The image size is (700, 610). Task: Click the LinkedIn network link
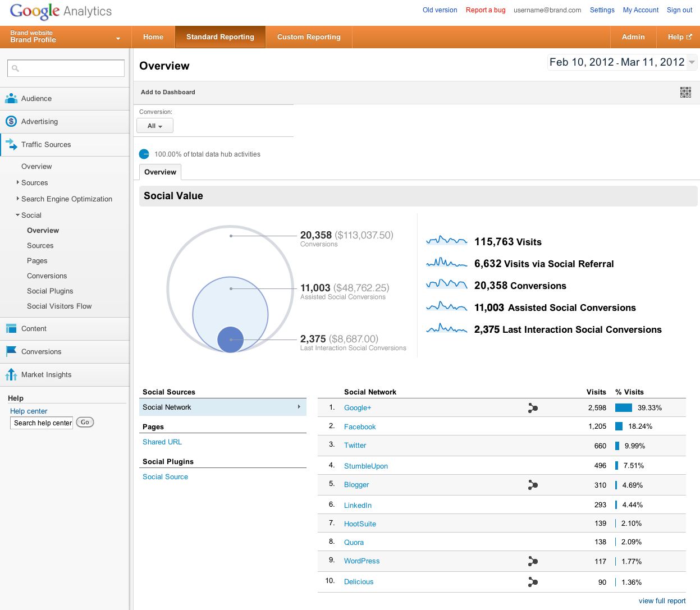(x=358, y=506)
